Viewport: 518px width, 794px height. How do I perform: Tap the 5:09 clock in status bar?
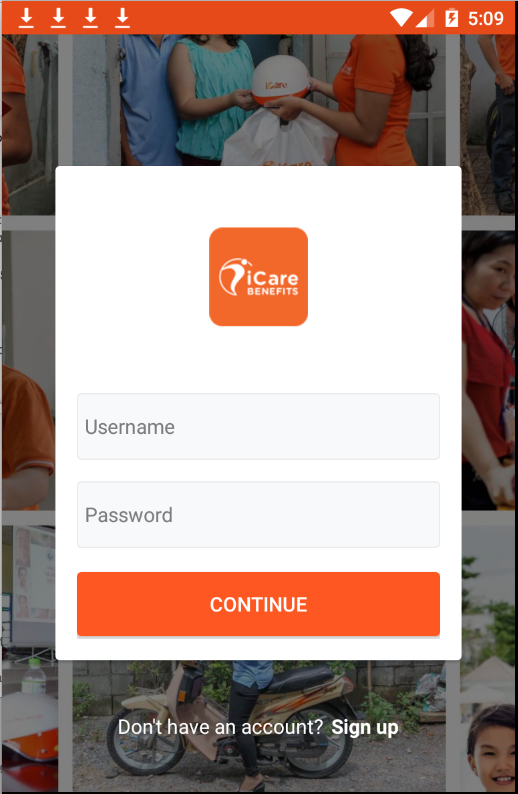click(485, 19)
